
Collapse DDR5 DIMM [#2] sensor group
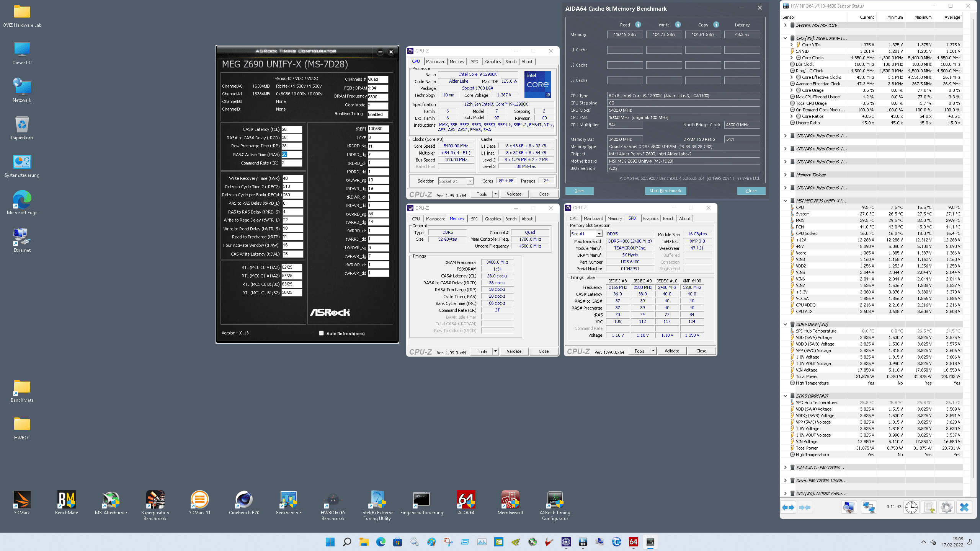[x=786, y=396]
